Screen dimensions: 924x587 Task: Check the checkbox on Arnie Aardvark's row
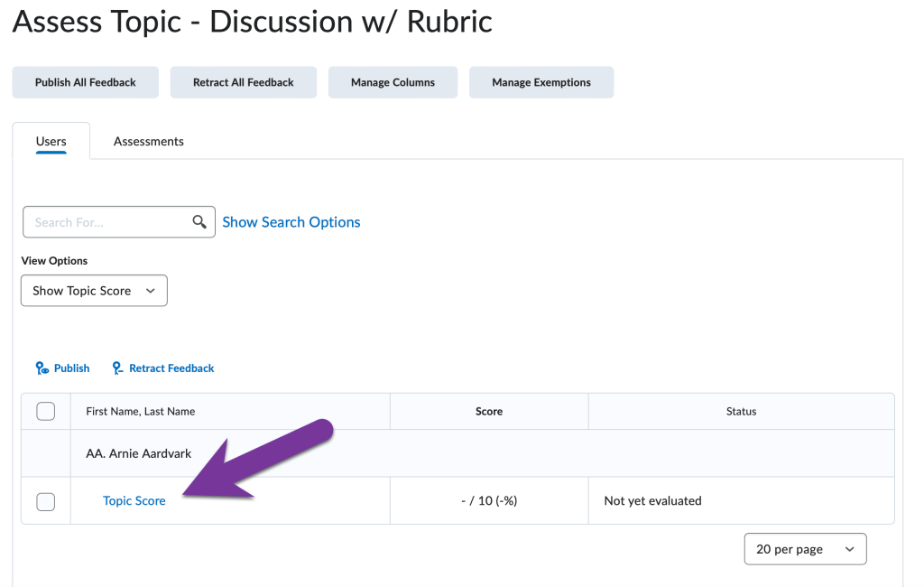(x=45, y=501)
